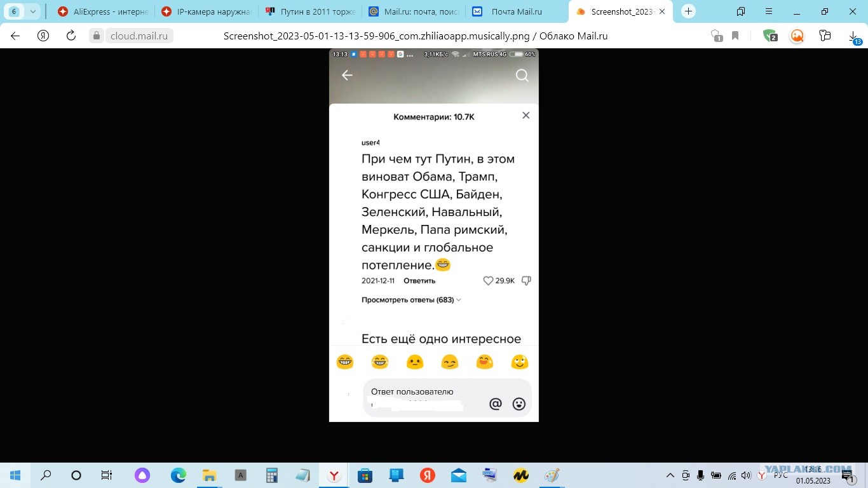The width and height of the screenshot is (868, 488).
Task: Bookmark this page with the bookmark icon
Action: (x=735, y=36)
